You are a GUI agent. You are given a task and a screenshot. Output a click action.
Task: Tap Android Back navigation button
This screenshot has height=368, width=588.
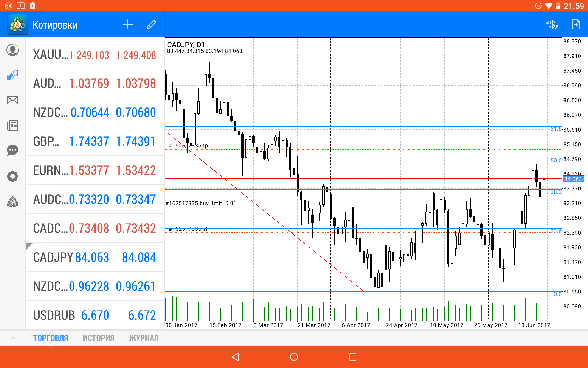tap(235, 357)
